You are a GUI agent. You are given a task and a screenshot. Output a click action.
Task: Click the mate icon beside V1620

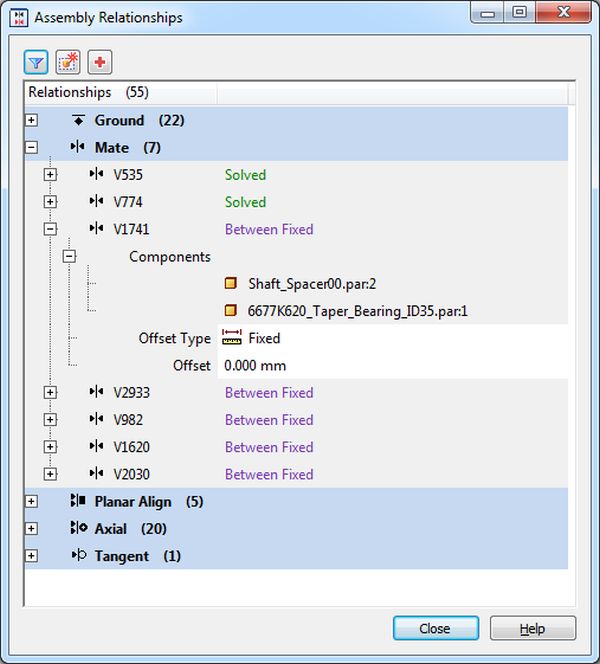point(96,446)
